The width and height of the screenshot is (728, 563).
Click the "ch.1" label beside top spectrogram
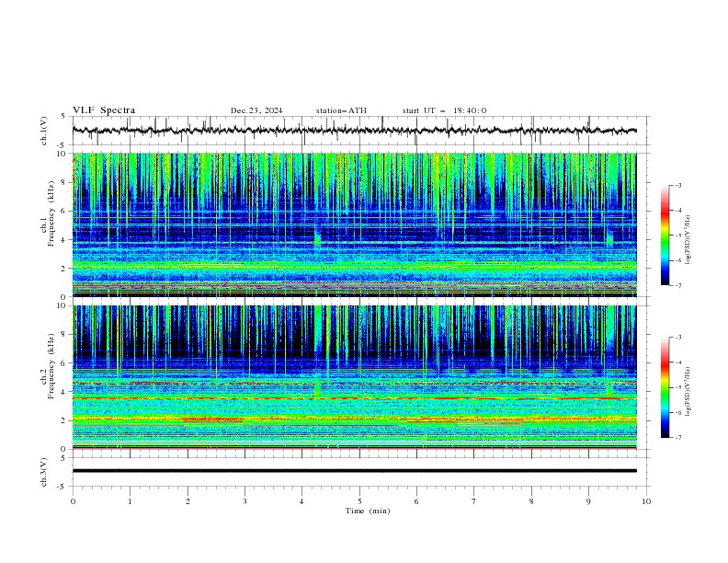click(x=42, y=224)
